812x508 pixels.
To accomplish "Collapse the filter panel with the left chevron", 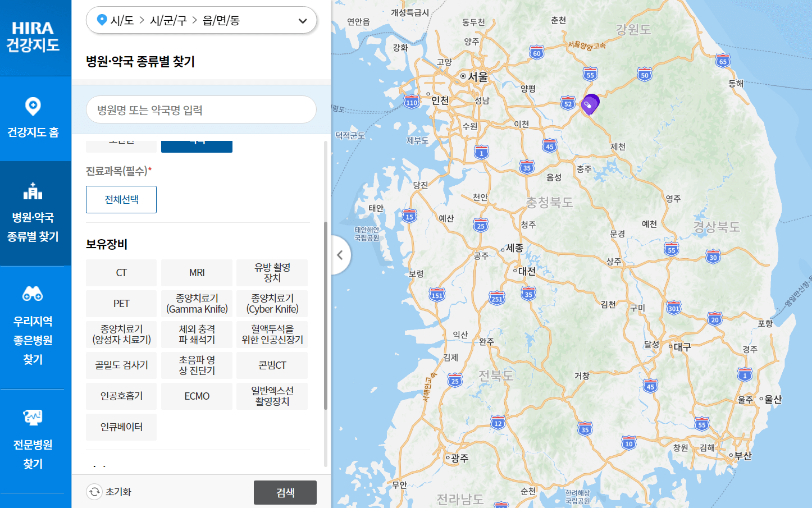I will point(340,255).
